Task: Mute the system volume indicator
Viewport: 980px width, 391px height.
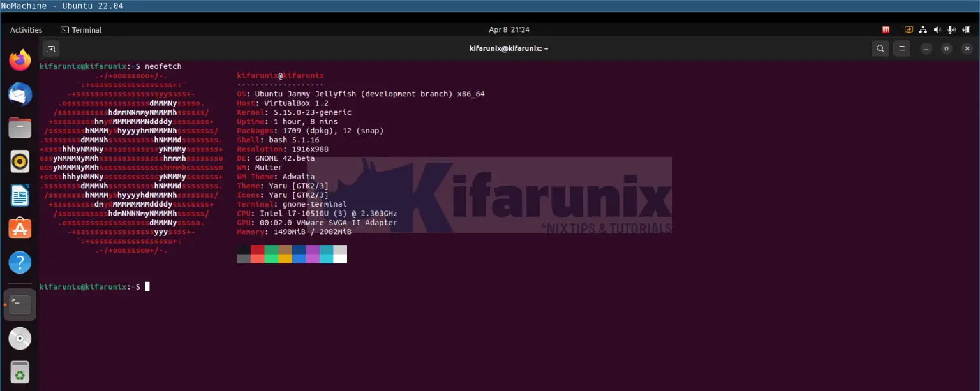Action: click(x=937, y=29)
